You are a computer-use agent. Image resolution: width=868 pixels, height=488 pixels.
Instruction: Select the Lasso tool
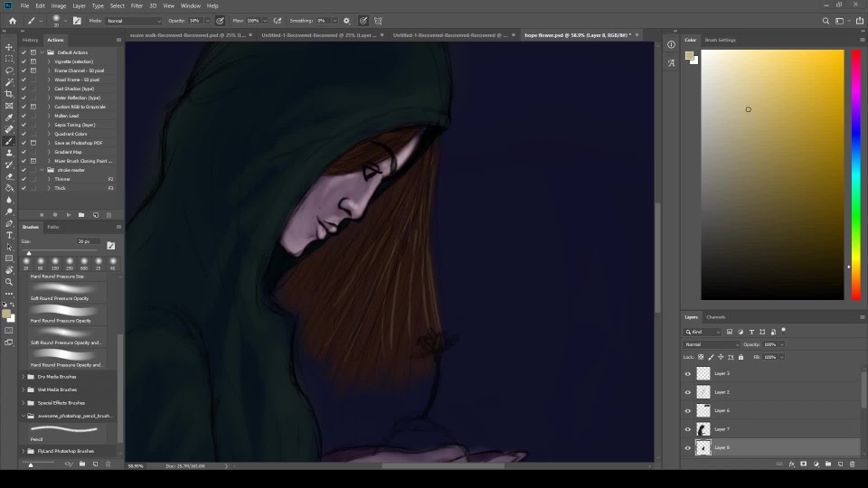click(x=9, y=70)
